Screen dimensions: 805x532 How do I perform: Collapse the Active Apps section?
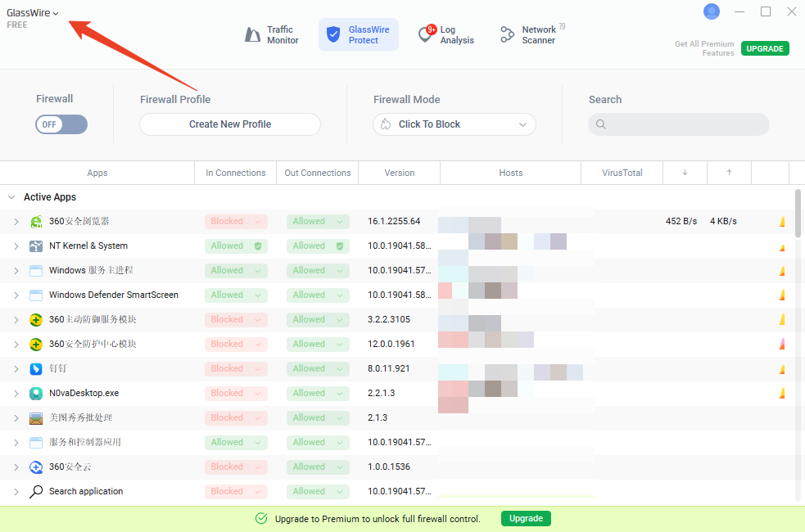coord(11,197)
